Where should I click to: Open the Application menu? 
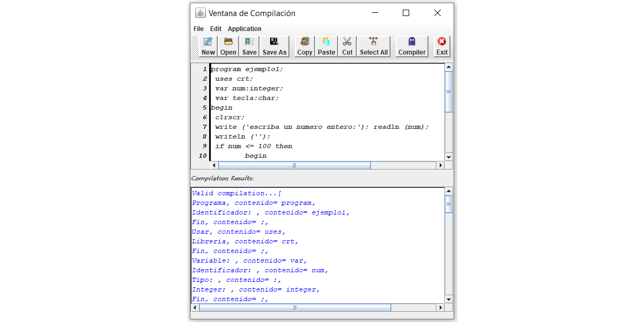coord(244,28)
